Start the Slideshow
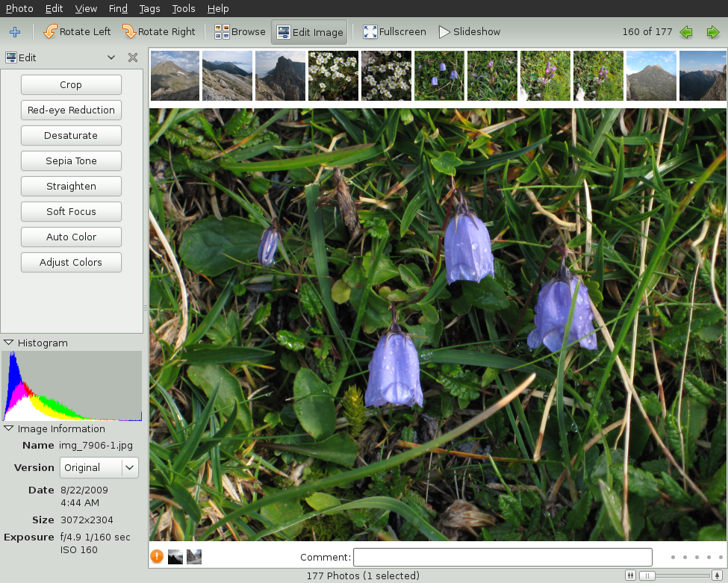The width and height of the screenshot is (728, 583). point(469,32)
